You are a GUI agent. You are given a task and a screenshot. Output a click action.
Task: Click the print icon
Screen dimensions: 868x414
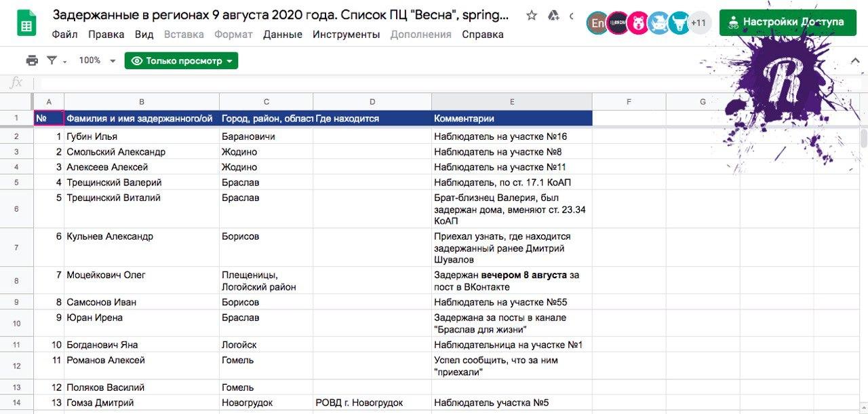tap(32, 60)
